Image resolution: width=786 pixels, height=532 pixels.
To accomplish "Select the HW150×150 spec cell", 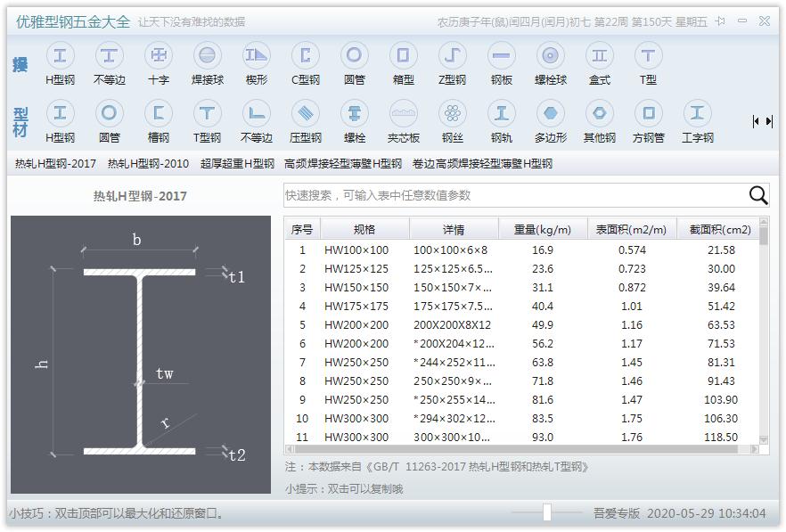I will tap(356, 287).
